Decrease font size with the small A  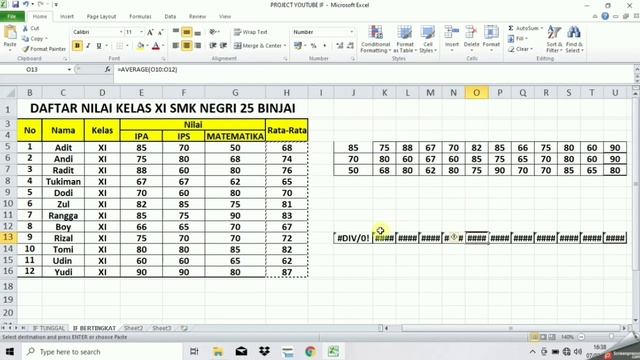click(160, 32)
